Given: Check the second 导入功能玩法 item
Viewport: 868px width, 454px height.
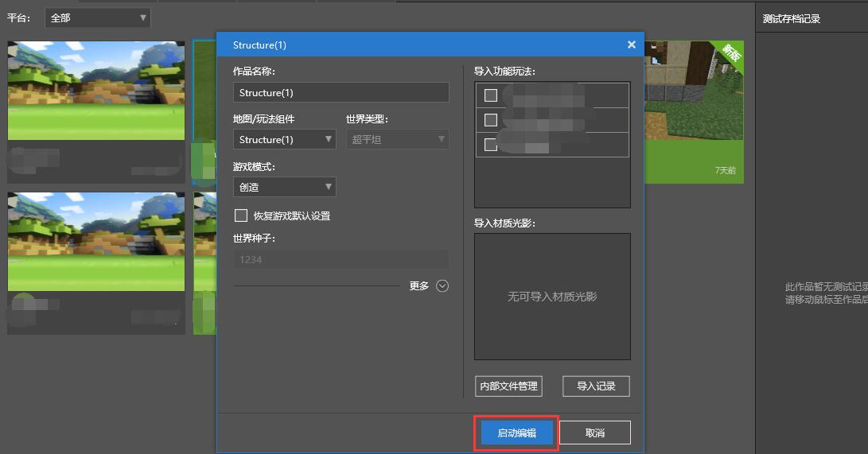Looking at the screenshot, I should (x=491, y=120).
